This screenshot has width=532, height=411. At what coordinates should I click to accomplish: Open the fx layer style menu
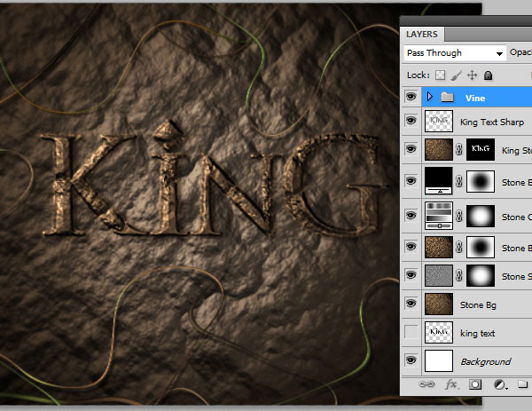point(451,384)
